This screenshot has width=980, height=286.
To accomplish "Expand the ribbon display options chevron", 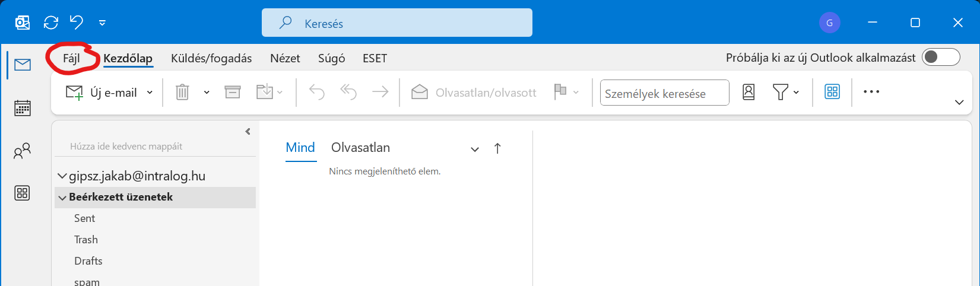I will pos(959,103).
